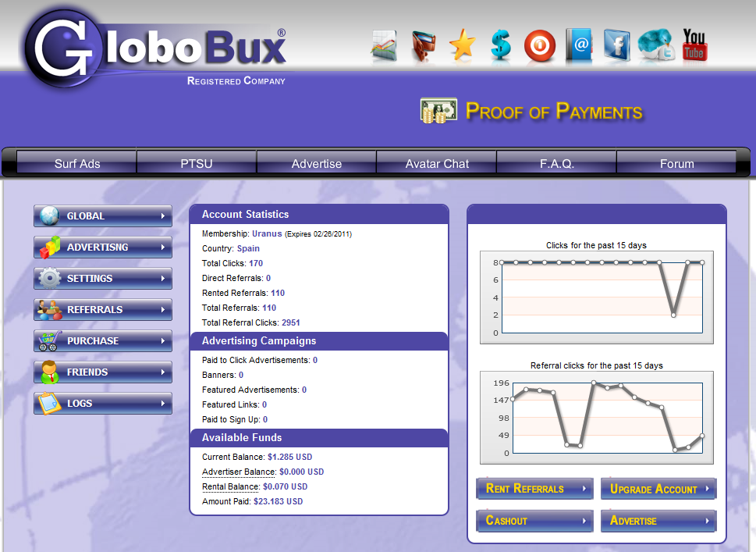The width and height of the screenshot is (756, 552).
Task: Click the Total Referral Clicks value 2951
Action: click(x=291, y=322)
